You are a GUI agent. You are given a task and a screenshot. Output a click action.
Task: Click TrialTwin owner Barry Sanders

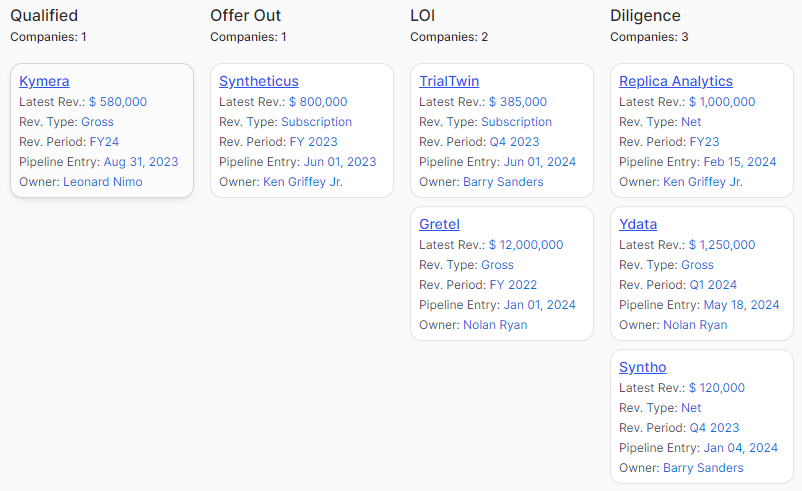[x=503, y=182]
